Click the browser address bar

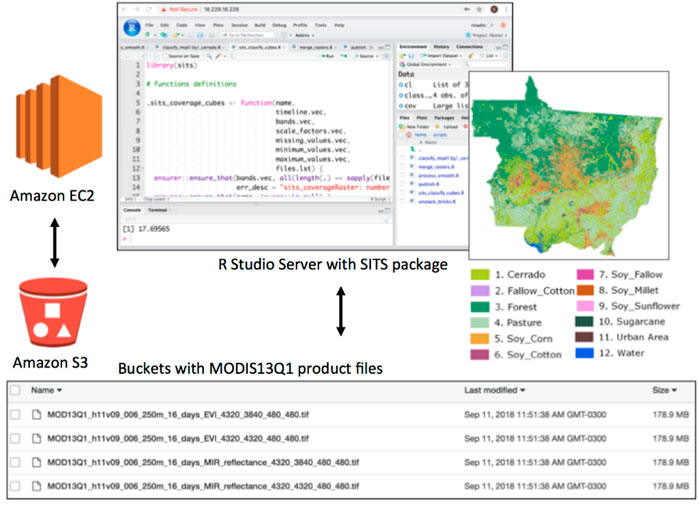pos(330,9)
